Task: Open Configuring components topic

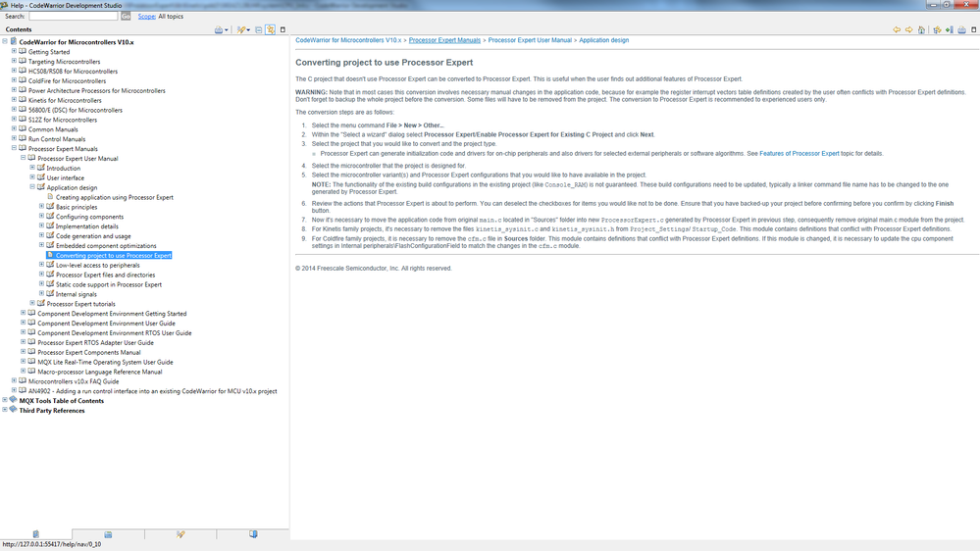Action: click(89, 217)
